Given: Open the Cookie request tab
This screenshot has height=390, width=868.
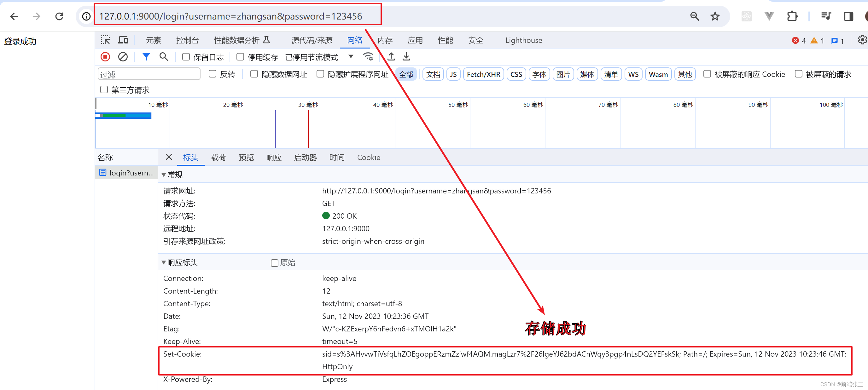Looking at the screenshot, I should tap(369, 157).
